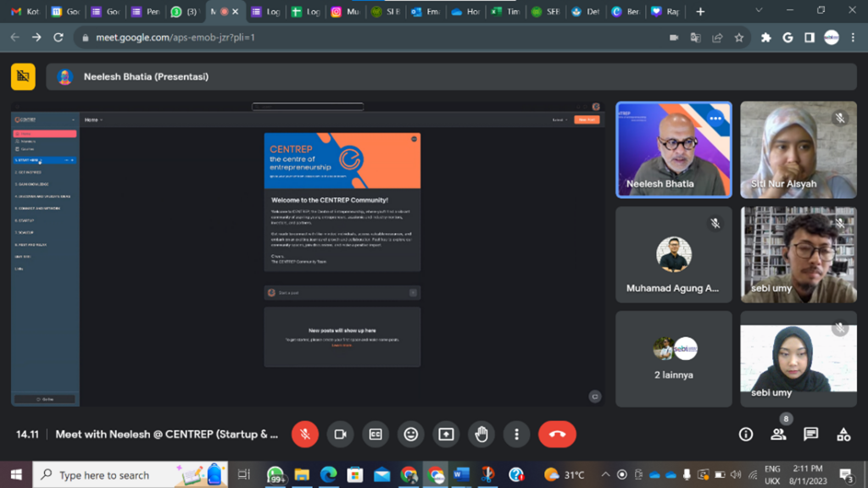Switch to the Outlook 'Ema' tab
Screen dimensions: 868x488
pos(426,12)
